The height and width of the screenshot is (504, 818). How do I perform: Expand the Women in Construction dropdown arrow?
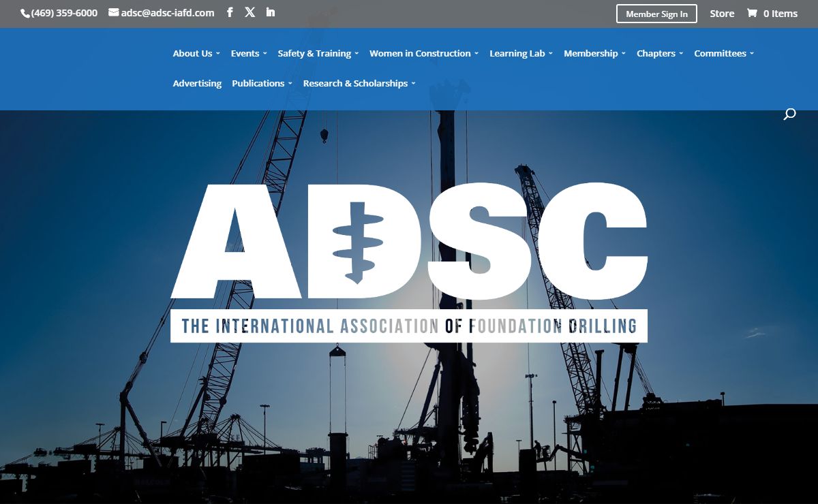tap(476, 54)
